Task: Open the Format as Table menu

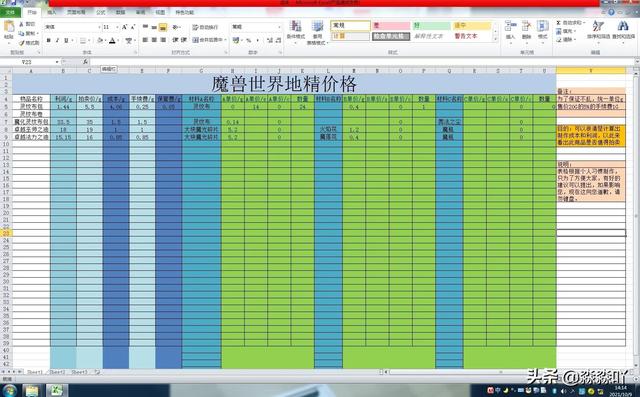Action: pos(317,32)
